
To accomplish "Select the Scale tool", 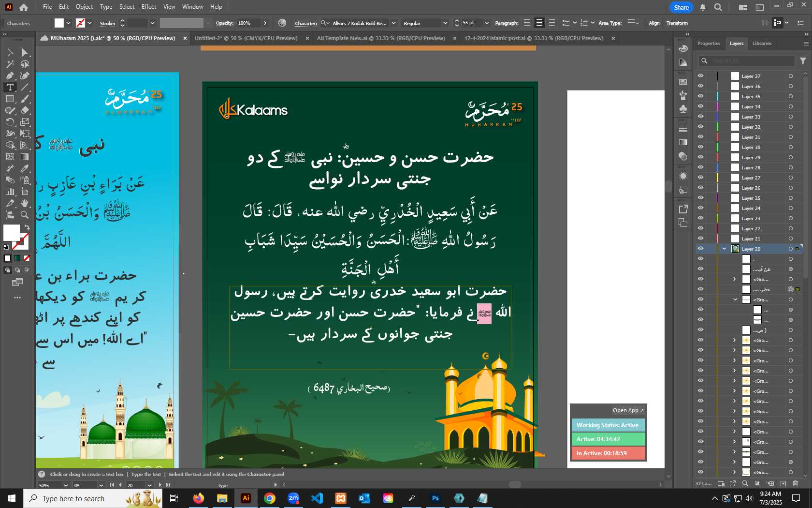I will point(25,122).
